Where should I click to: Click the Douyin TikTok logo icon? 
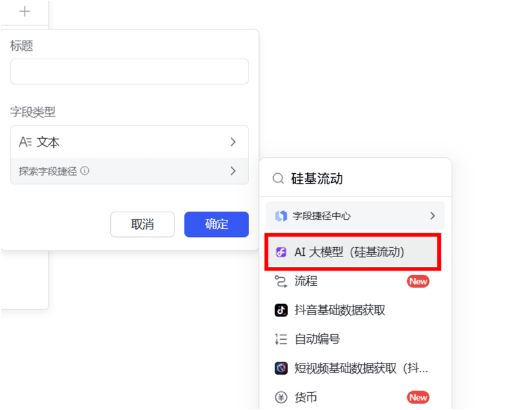point(281,310)
